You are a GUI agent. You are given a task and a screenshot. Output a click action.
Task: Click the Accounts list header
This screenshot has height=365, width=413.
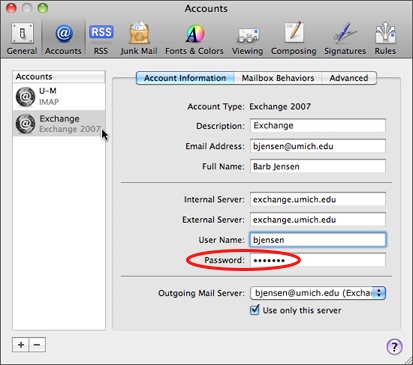point(59,77)
